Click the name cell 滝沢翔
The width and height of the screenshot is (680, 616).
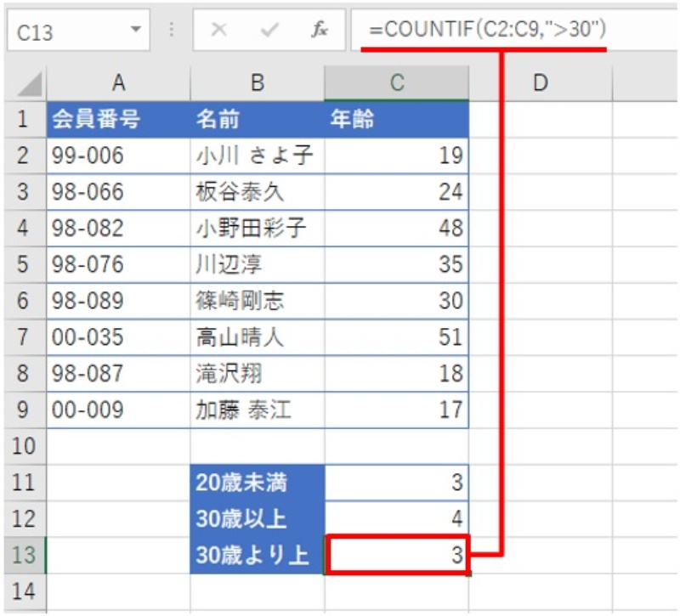coord(258,374)
